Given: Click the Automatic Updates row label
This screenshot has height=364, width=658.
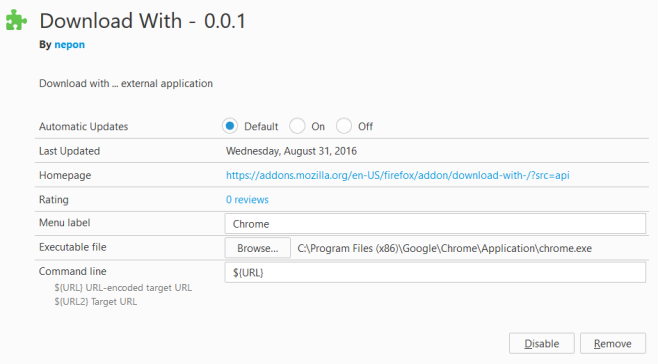Looking at the screenshot, I should point(84,126).
